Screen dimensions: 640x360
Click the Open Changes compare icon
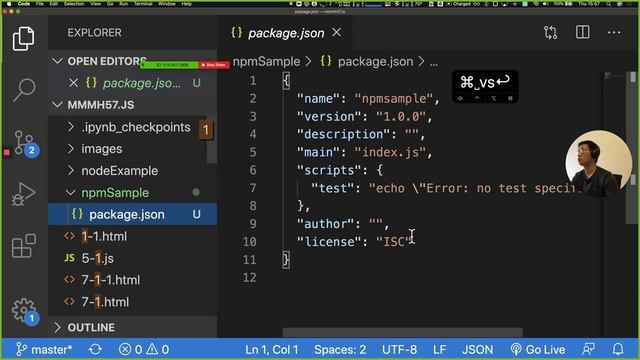(x=550, y=33)
